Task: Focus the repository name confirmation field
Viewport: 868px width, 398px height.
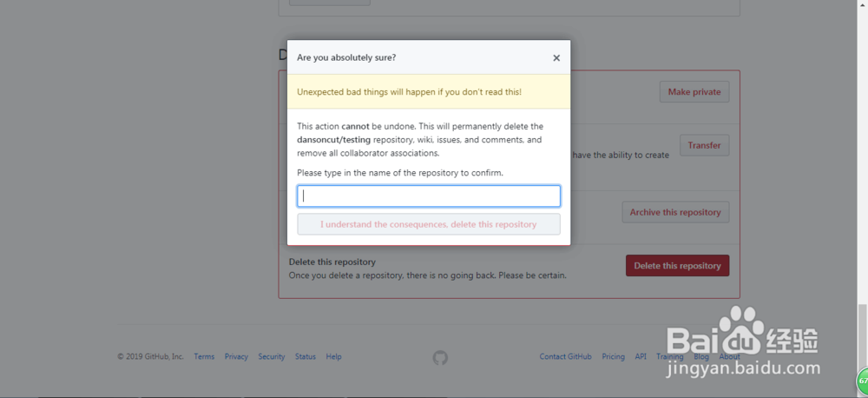Action: [x=429, y=196]
